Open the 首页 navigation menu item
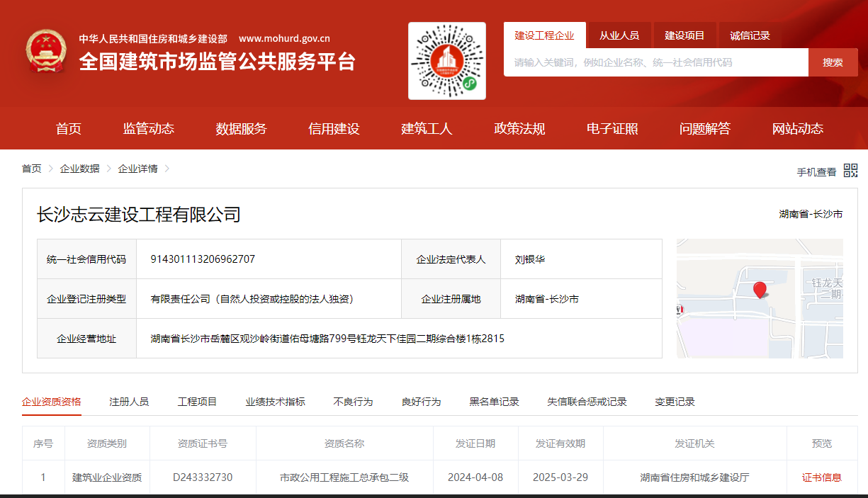868x498 pixels. tap(69, 129)
